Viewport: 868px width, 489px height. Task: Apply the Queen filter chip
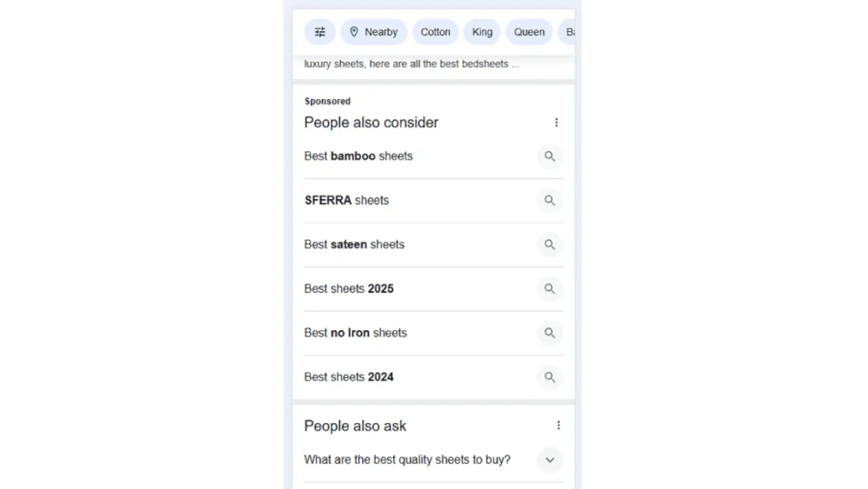click(529, 32)
